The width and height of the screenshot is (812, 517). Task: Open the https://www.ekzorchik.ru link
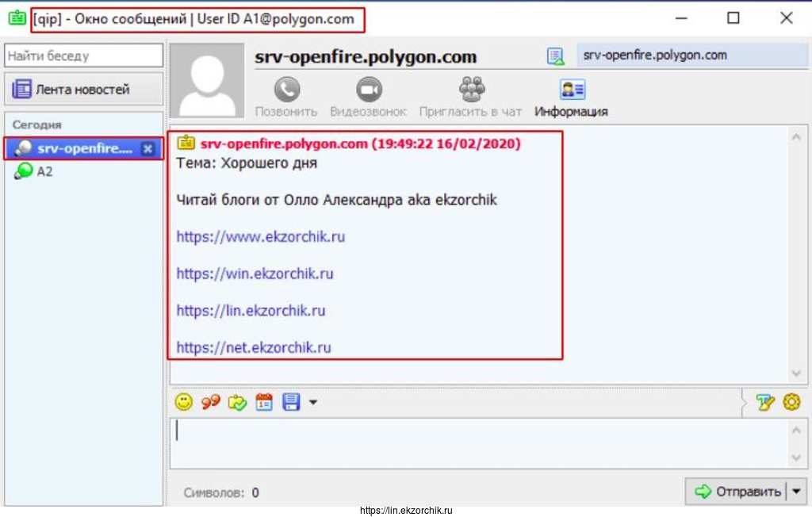260,236
